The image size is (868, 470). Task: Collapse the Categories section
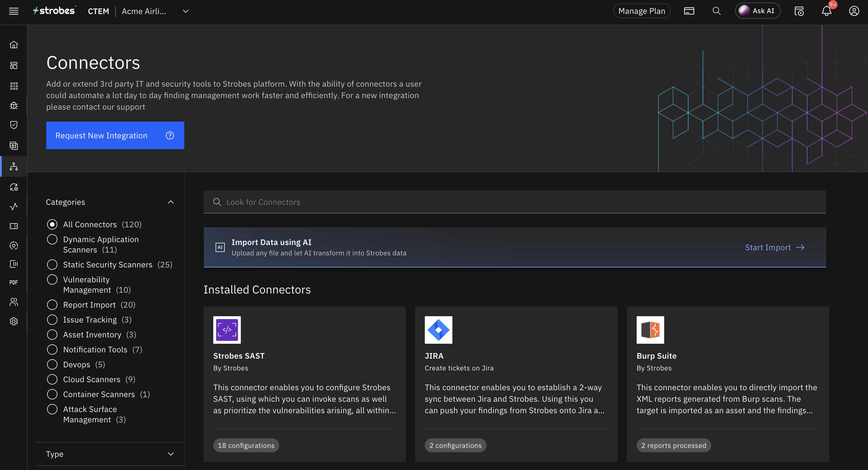click(170, 202)
